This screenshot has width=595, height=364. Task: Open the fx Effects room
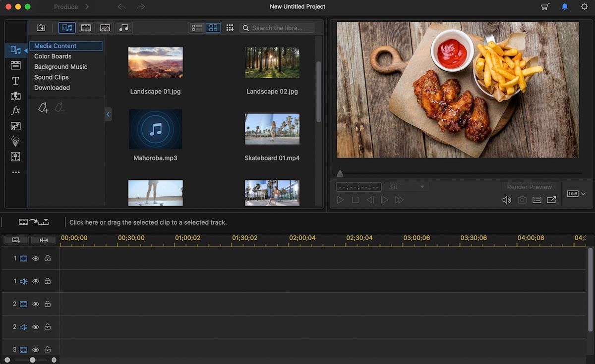pos(15,111)
